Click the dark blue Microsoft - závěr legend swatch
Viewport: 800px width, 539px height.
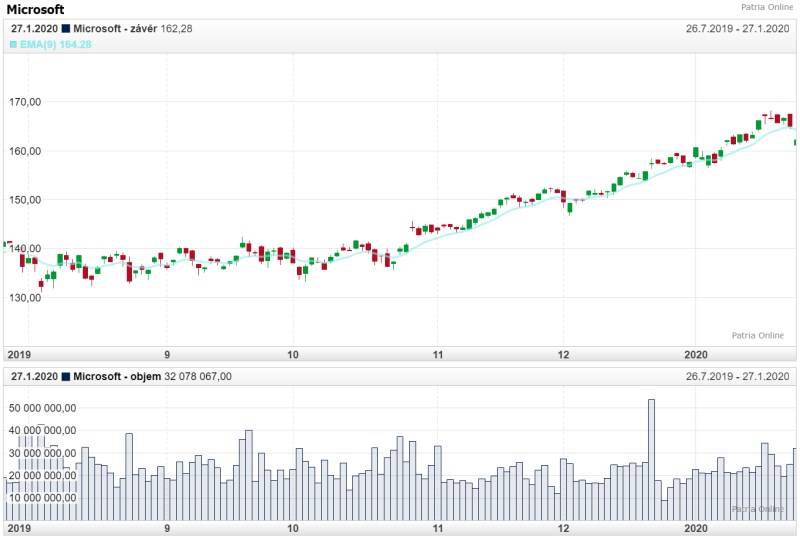(x=66, y=29)
